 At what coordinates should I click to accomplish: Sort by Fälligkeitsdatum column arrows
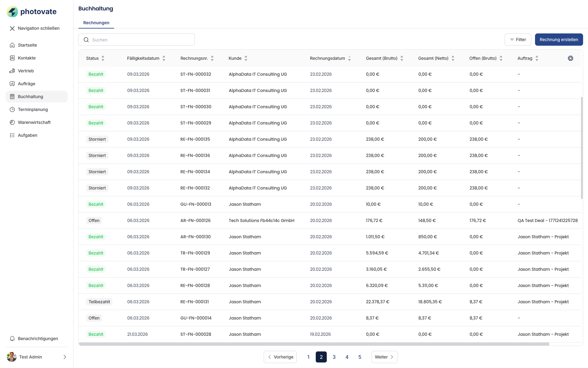[x=164, y=58]
